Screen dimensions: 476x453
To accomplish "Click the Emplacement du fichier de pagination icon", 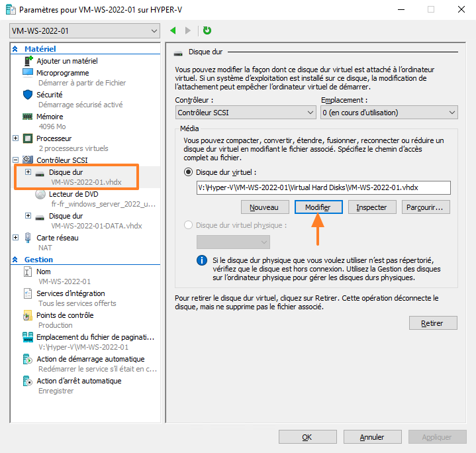I will click(x=28, y=337).
